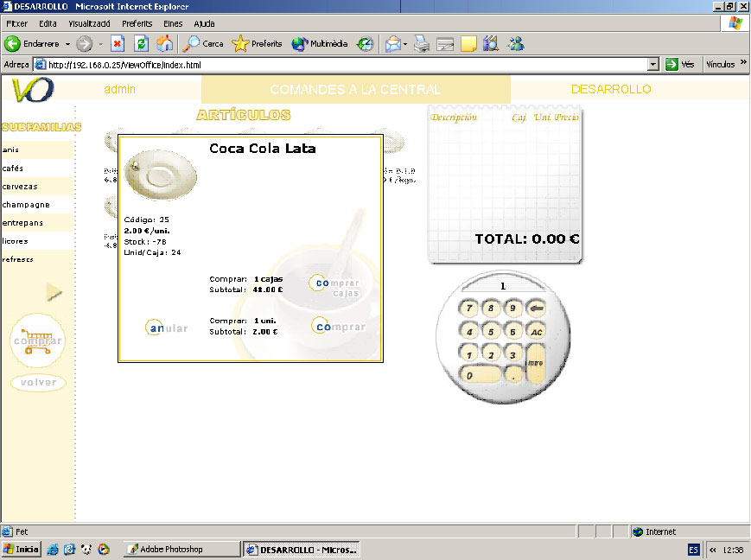
Task: Select the cervezas subfamily
Action: tap(20, 187)
